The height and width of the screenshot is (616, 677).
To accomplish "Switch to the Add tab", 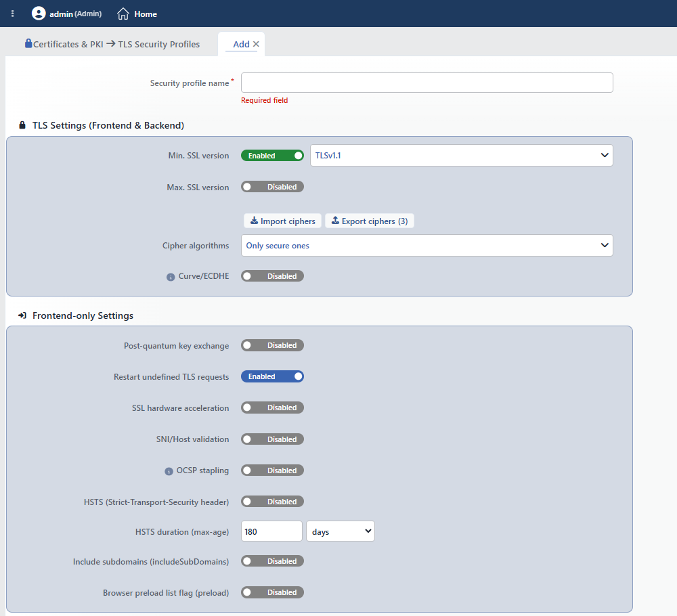I will tap(242, 44).
